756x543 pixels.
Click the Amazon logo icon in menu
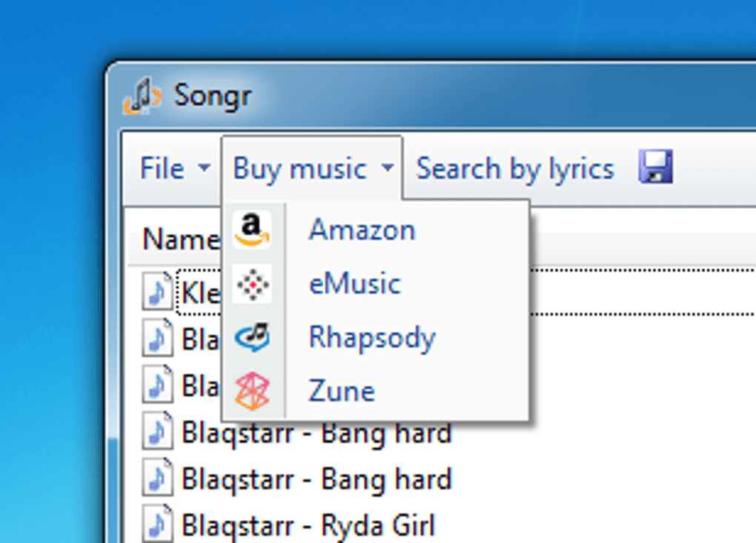click(252, 230)
